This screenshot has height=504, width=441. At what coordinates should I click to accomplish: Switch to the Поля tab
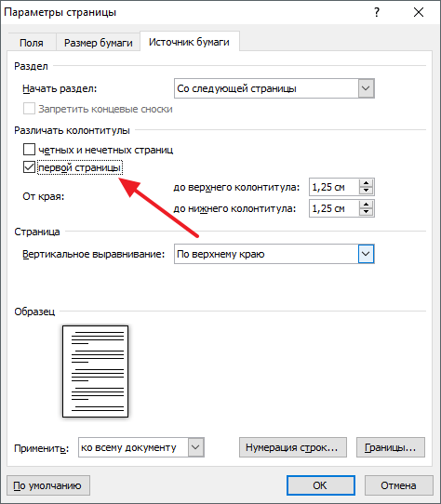[x=32, y=43]
